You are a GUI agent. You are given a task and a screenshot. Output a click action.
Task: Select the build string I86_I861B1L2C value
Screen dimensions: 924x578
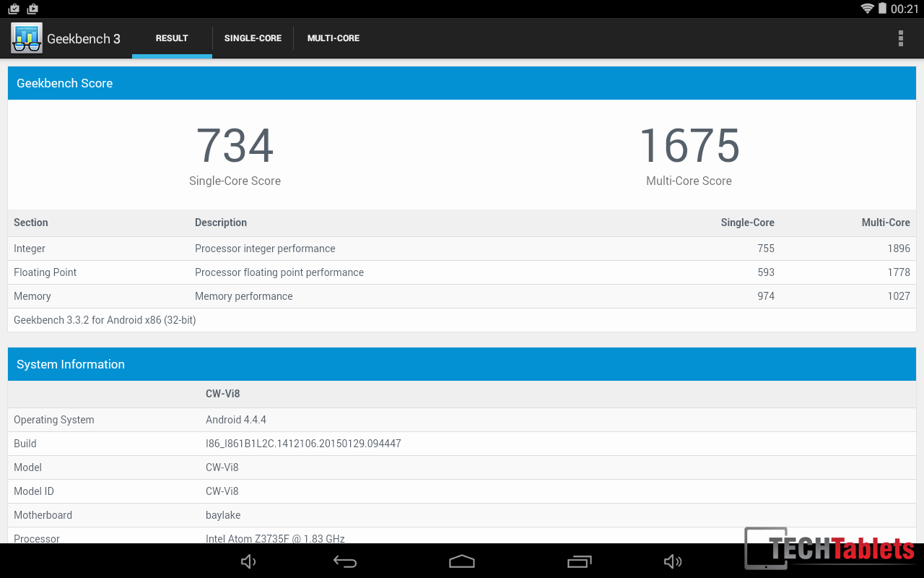pos(303,444)
